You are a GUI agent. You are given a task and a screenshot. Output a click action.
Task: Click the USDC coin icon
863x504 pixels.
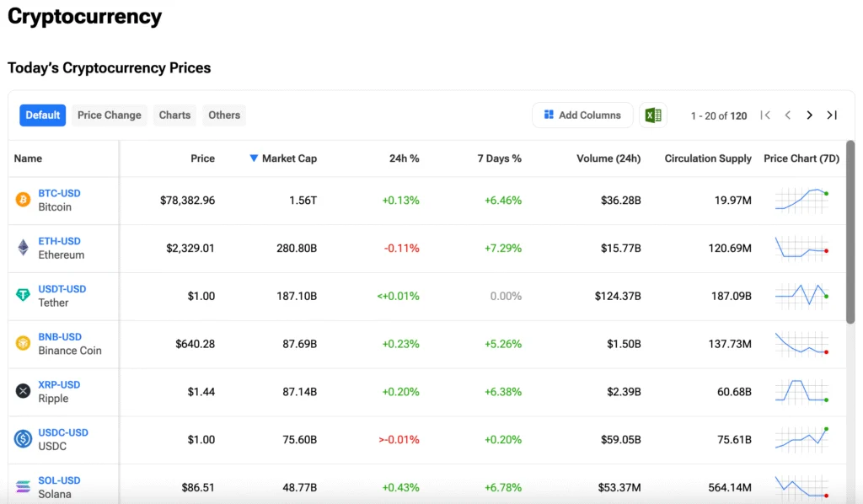point(23,439)
